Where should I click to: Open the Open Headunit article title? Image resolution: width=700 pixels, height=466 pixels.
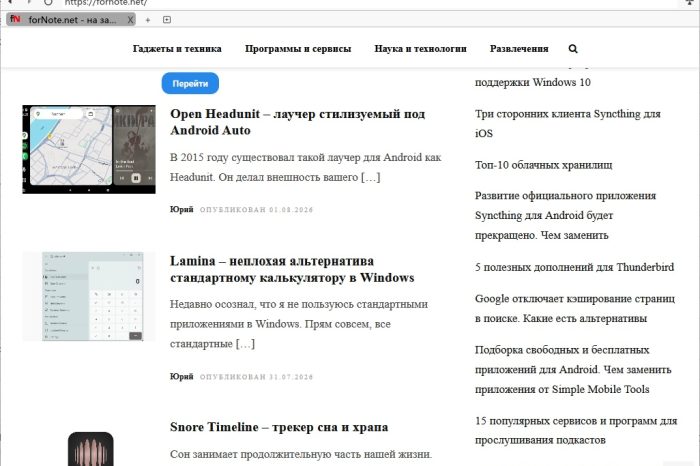[x=297, y=122]
